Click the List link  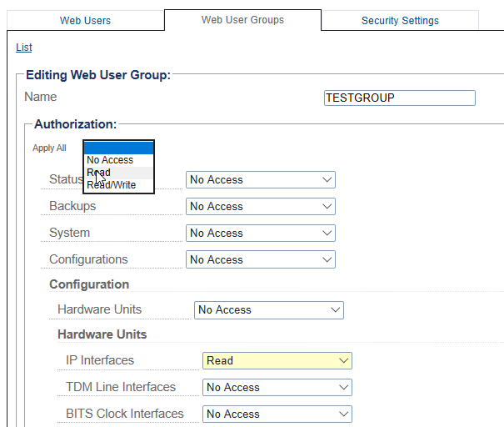point(24,48)
